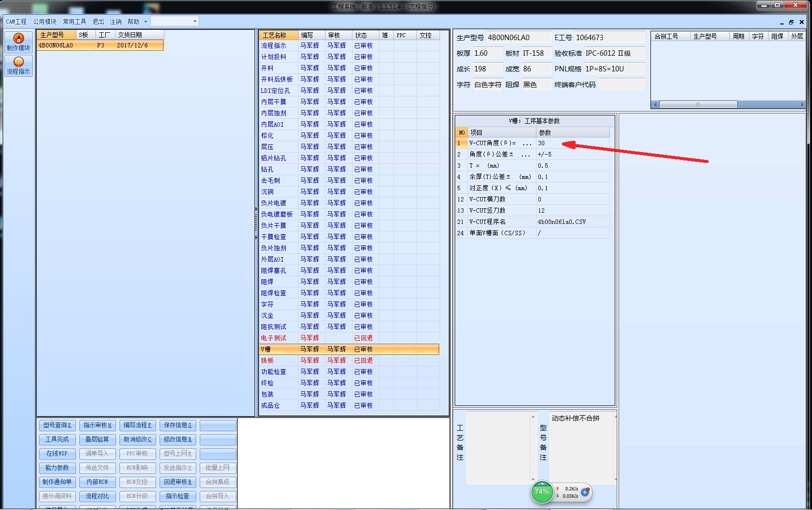The image size is (812, 510).
Task: Select the 铣板 process row
Action: tap(349, 360)
